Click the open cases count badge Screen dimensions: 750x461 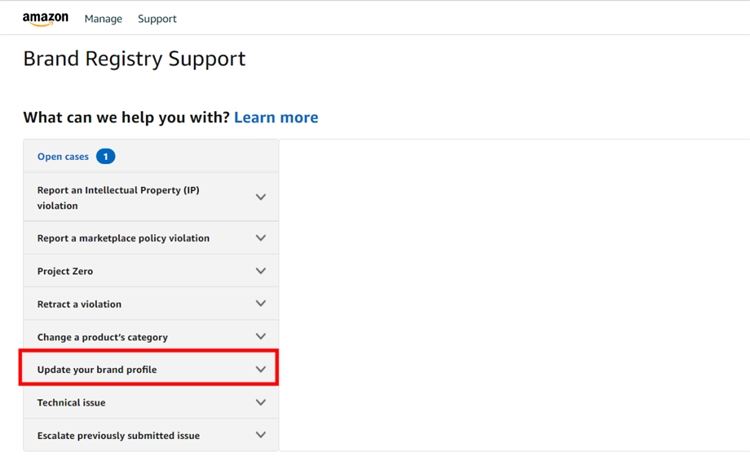[x=105, y=157]
